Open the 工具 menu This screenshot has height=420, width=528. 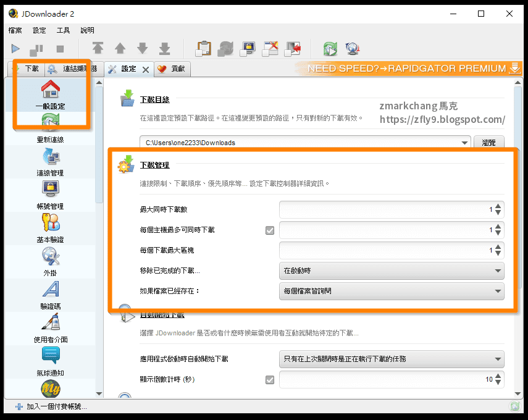[x=63, y=30]
